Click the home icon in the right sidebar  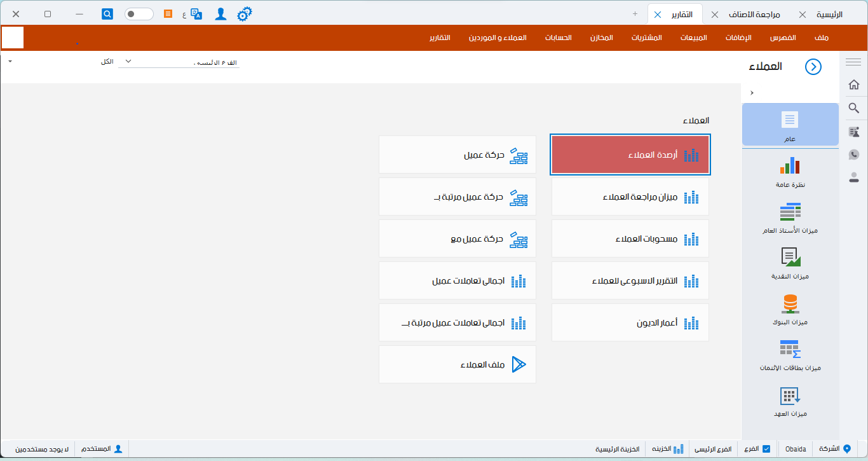(x=855, y=84)
